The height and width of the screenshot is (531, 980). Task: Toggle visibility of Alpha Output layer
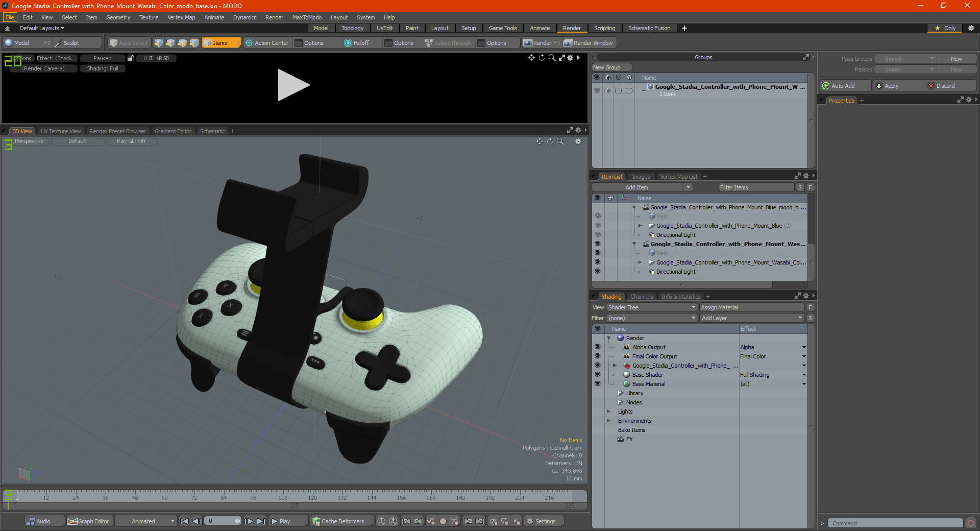[597, 347]
